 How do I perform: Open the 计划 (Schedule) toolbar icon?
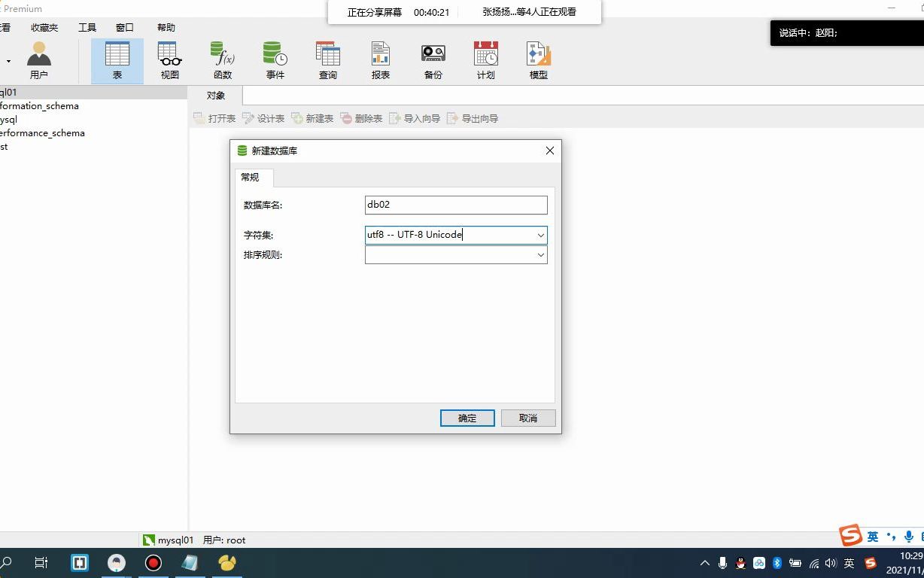click(486, 60)
